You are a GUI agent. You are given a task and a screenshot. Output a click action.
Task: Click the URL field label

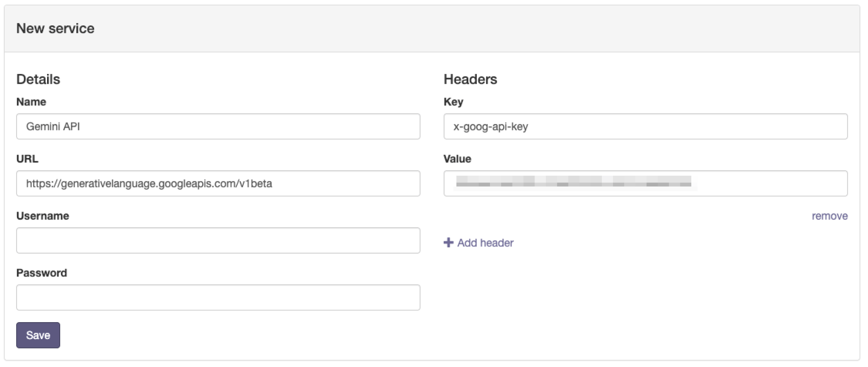coord(27,159)
